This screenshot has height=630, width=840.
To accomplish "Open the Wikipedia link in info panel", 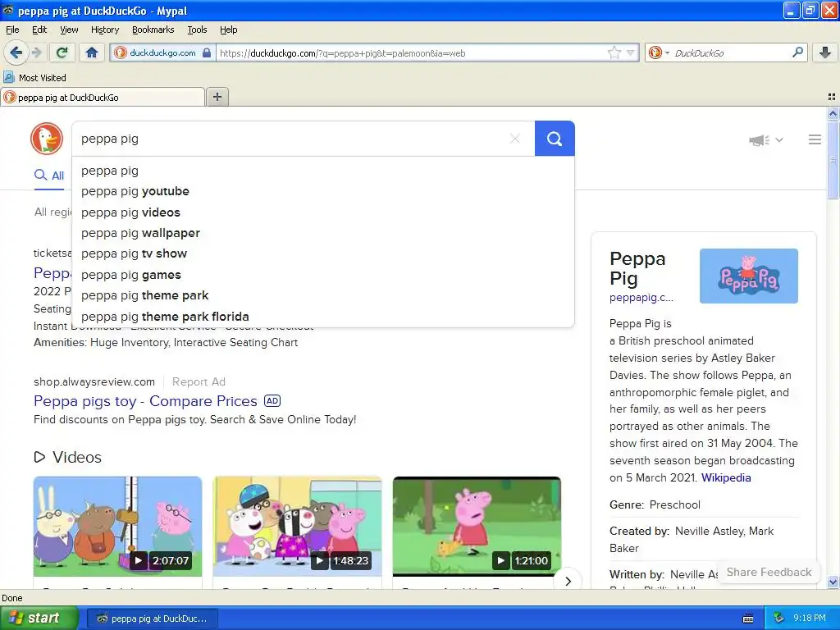I will coord(726,477).
